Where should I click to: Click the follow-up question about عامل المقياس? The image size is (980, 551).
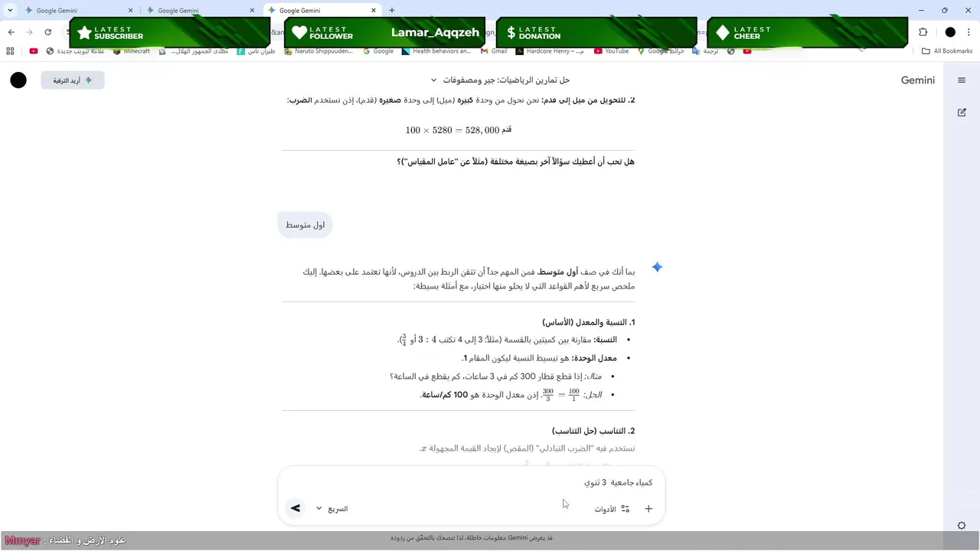coord(515,161)
